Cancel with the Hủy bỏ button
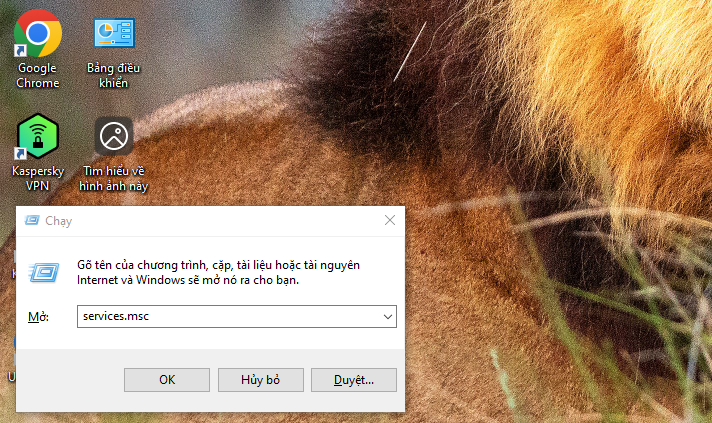Screen dimensions: 712x423 pyautogui.click(x=260, y=380)
